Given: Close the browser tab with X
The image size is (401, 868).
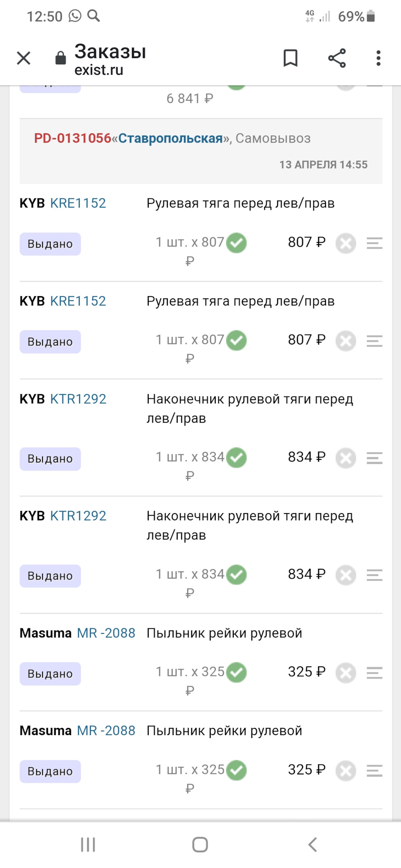Looking at the screenshot, I should click(x=24, y=58).
